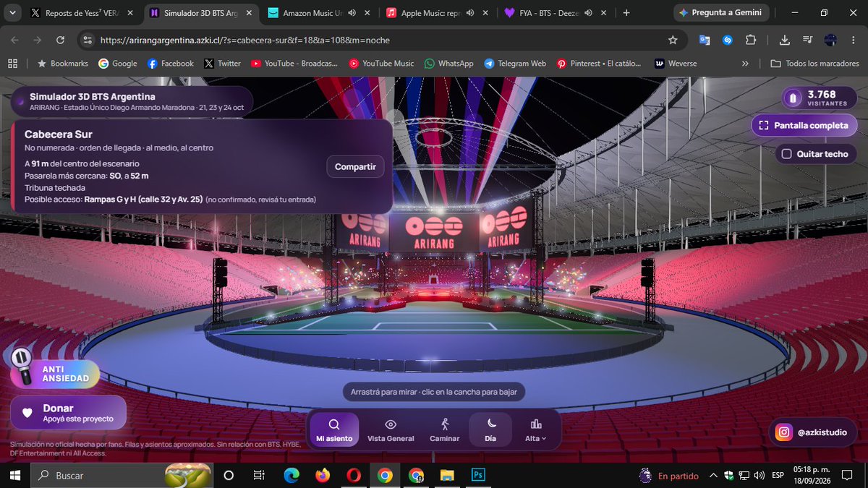Open the apps grid in bookmarks bar

[12, 64]
